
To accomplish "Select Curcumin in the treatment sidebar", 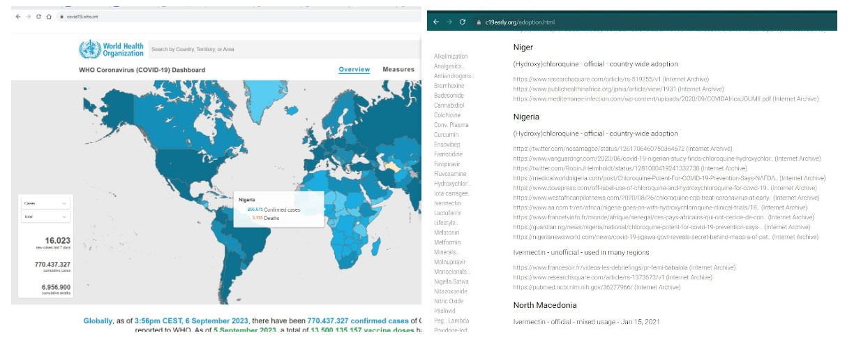I will 447,135.
